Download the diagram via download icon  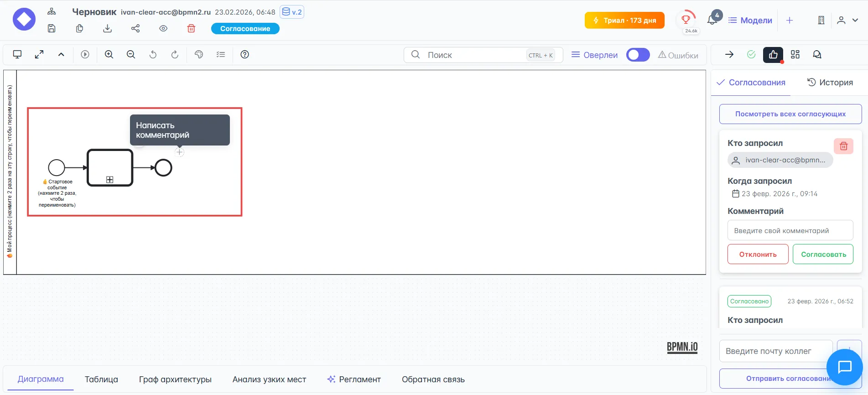pos(107,28)
